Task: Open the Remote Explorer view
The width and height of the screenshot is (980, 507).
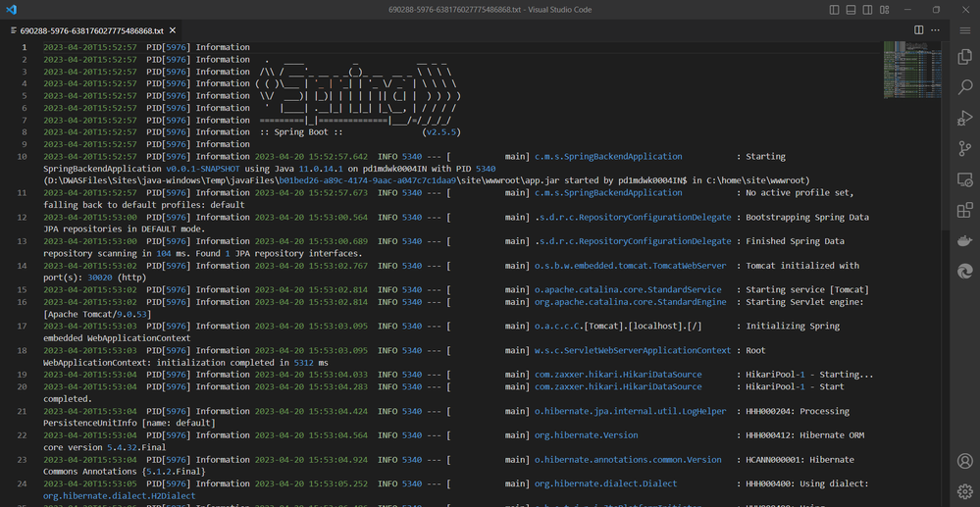Action: (x=965, y=179)
